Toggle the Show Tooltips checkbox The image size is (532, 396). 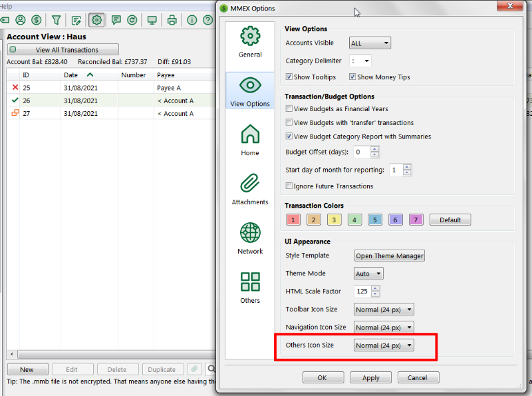click(289, 77)
